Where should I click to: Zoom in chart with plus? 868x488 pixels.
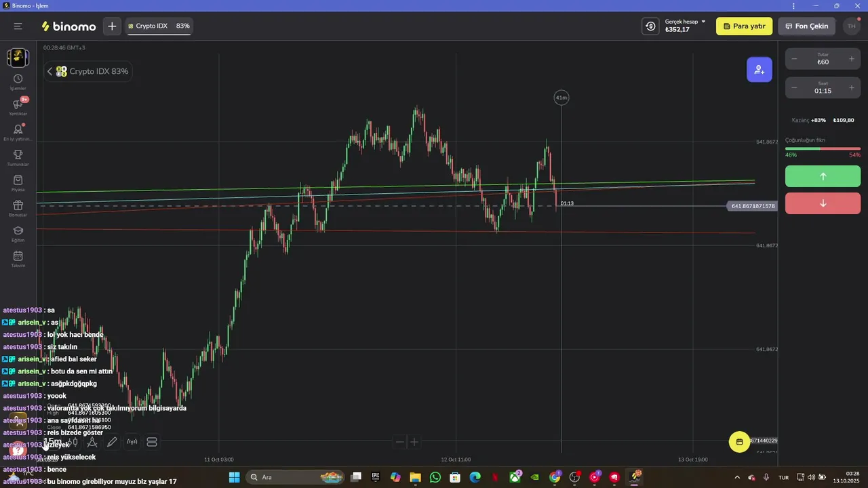coord(414,442)
